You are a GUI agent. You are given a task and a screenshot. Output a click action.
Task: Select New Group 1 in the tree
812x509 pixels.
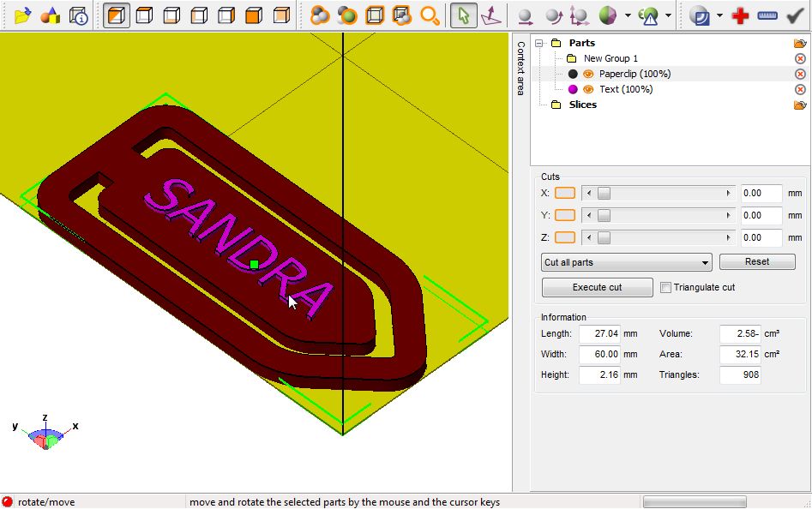pos(611,58)
